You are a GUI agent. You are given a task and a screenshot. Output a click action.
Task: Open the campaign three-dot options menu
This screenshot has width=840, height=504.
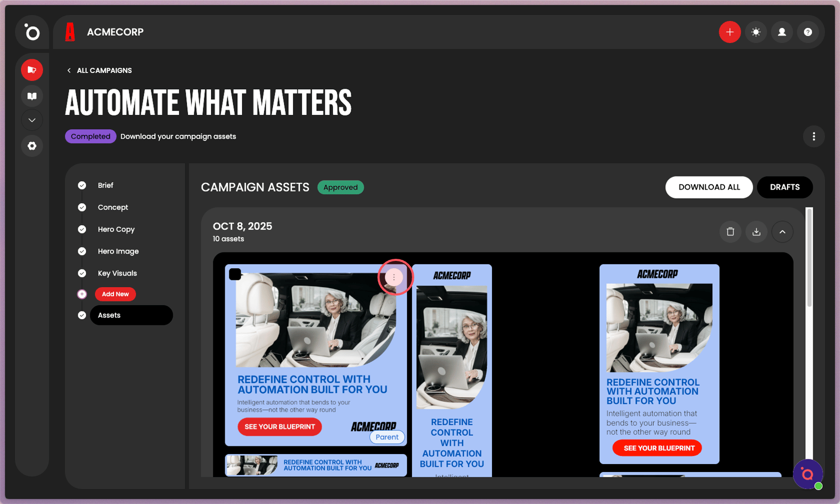[x=814, y=136]
